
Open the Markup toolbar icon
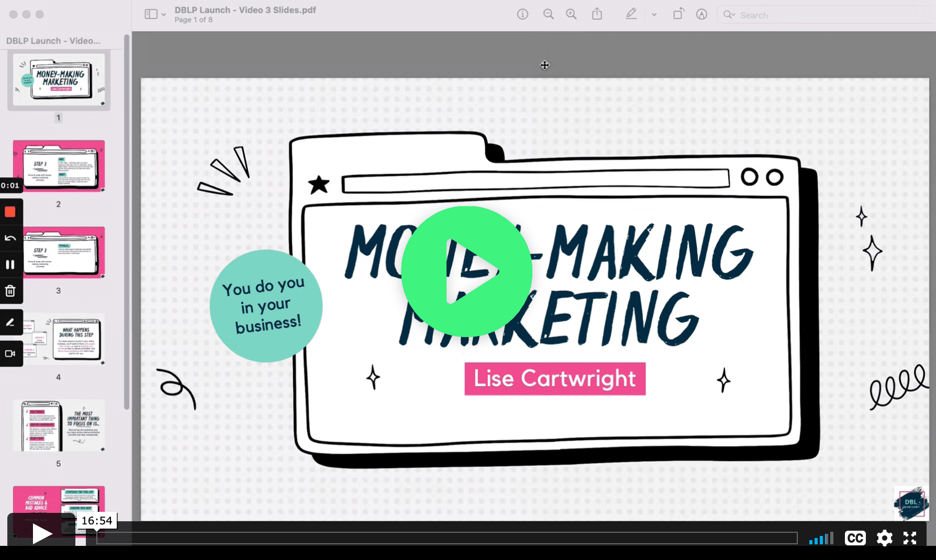701,15
